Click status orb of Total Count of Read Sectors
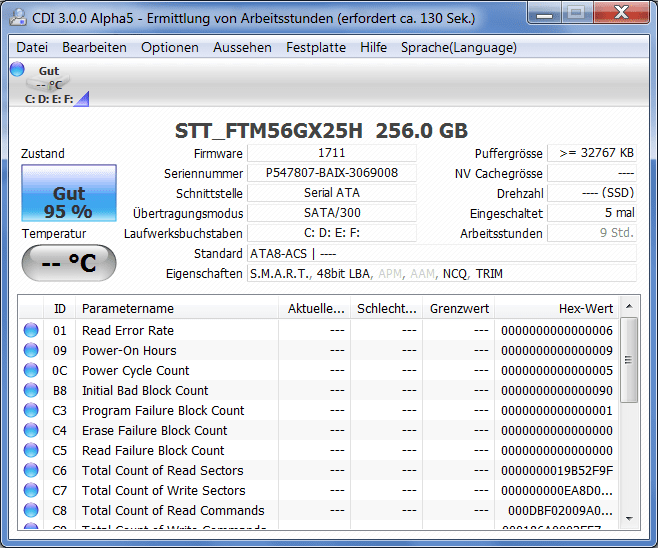The height and width of the screenshot is (548, 658). tap(31, 470)
